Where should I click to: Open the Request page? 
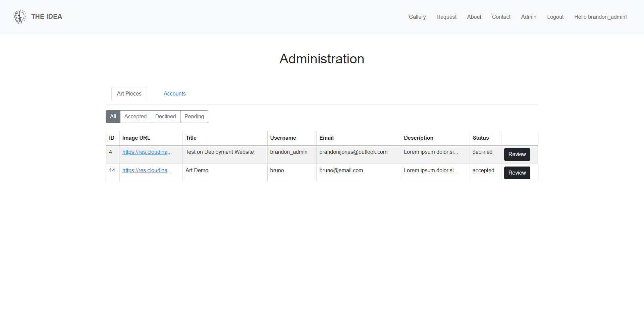446,17
